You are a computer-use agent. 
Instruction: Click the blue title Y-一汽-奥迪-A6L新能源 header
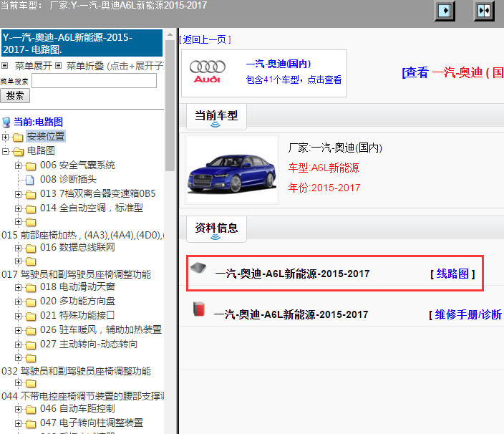[x=82, y=43]
